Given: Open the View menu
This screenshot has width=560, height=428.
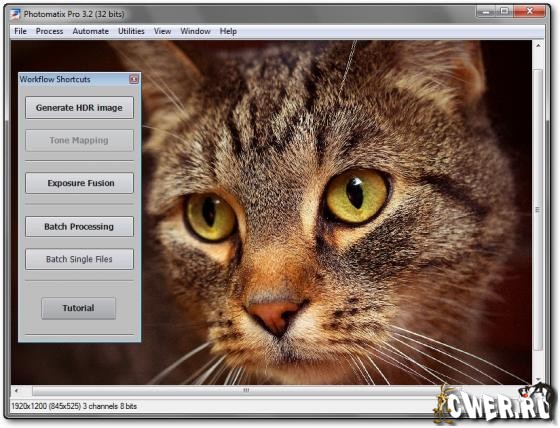Looking at the screenshot, I should point(162,31).
